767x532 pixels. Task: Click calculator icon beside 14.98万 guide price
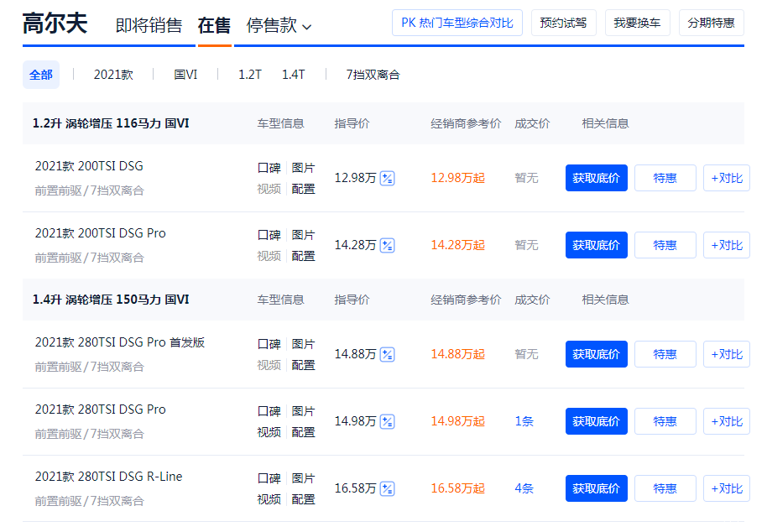click(387, 421)
